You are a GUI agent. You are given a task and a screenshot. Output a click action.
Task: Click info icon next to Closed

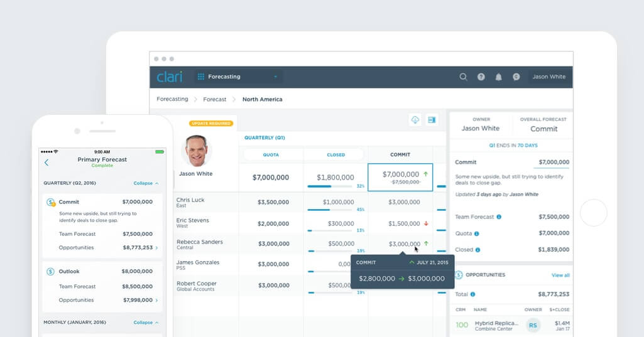478,250
